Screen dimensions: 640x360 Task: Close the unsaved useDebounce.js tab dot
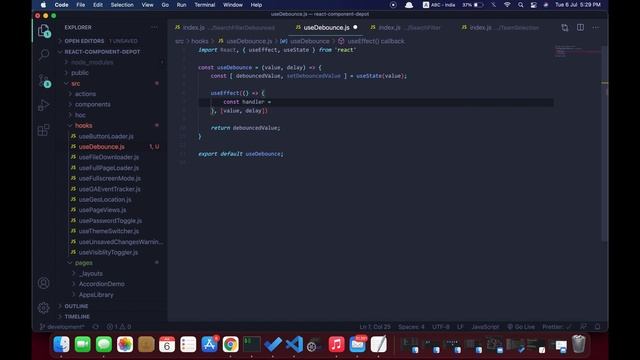(355, 27)
